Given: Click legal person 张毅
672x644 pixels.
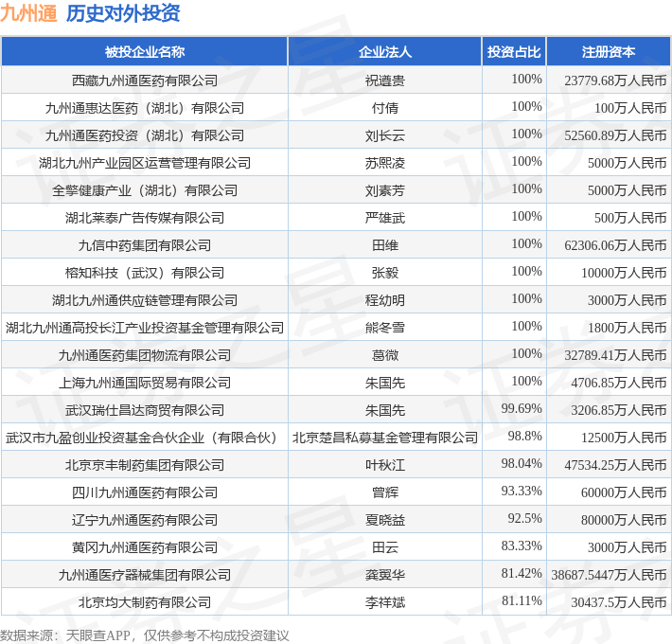Looking at the screenshot, I should click(x=385, y=273).
